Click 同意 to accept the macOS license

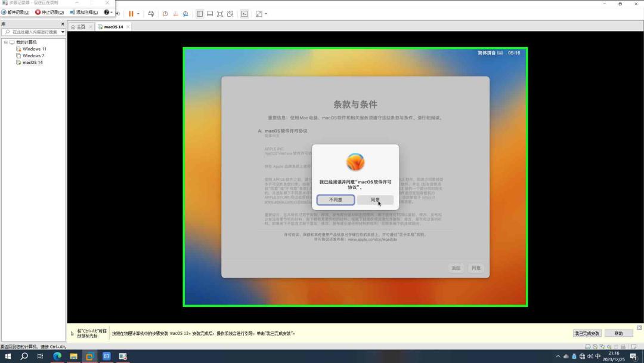375,199
